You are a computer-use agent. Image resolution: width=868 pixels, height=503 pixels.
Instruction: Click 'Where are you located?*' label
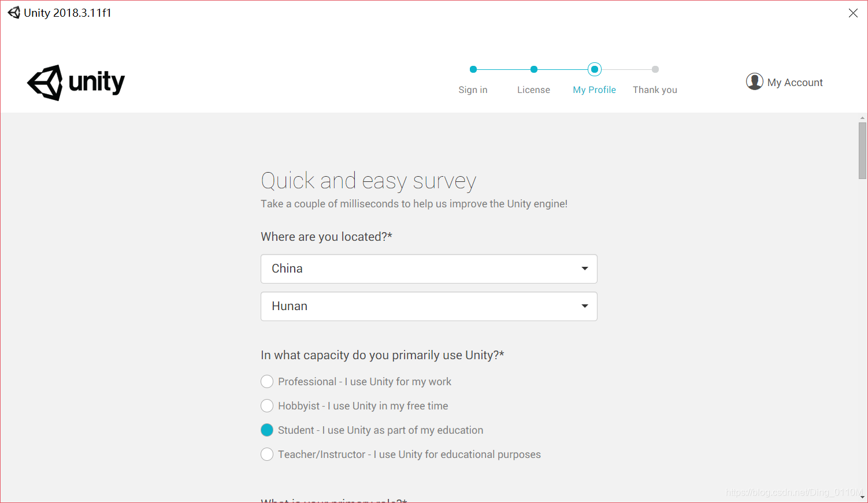point(327,237)
